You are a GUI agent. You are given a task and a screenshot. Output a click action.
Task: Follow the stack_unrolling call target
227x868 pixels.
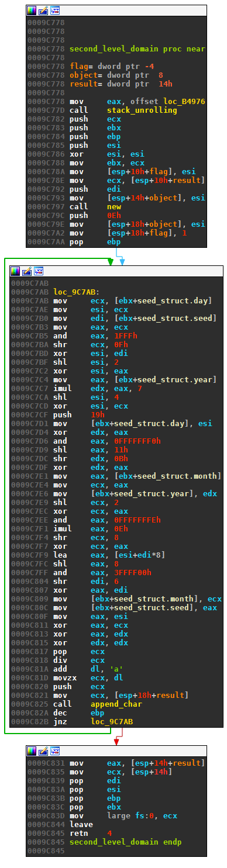pos(142,110)
